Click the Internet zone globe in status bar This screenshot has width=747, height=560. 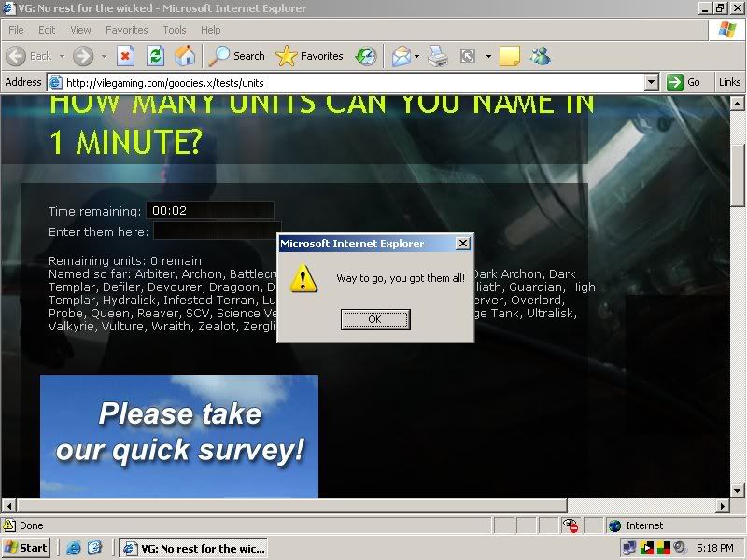point(614,525)
